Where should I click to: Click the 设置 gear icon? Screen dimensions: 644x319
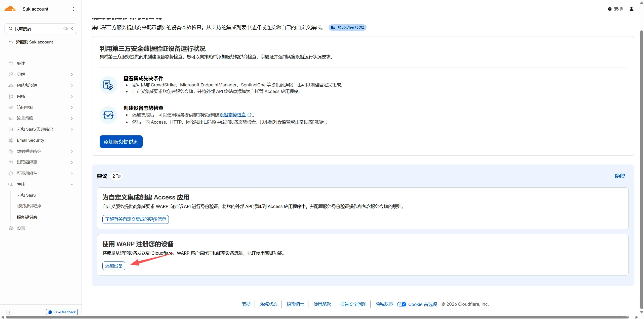(11, 228)
